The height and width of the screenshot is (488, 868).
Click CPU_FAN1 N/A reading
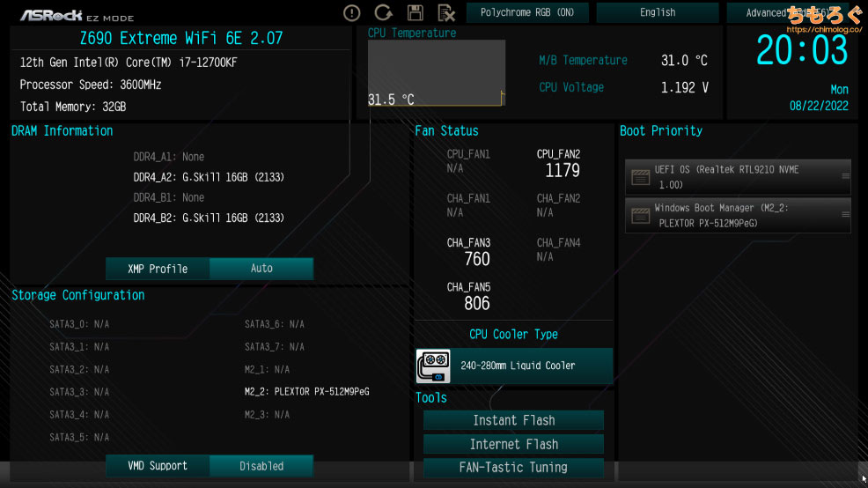454,168
